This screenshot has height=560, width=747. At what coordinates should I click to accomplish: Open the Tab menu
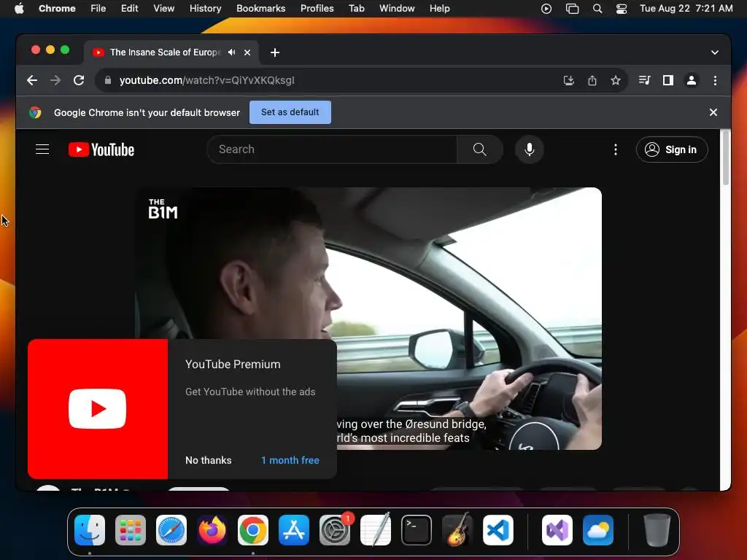(356, 9)
